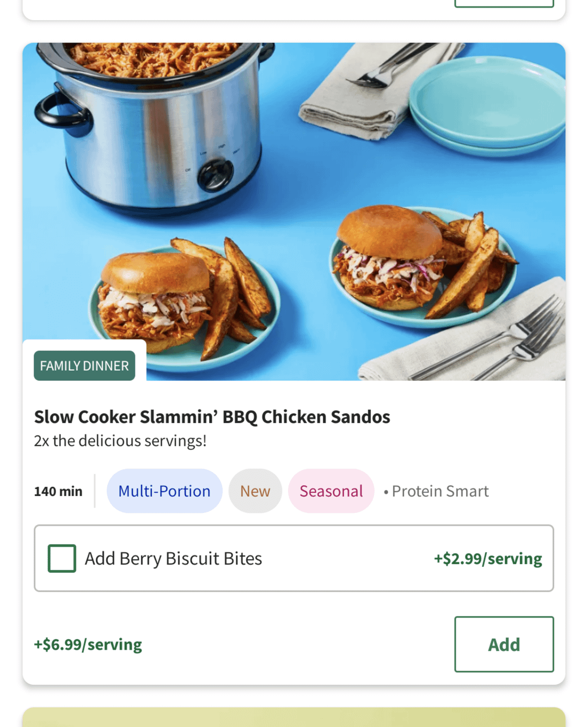This screenshot has height=727, width=588.
Task: Click the 140 min cook time
Action: (x=58, y=491)
